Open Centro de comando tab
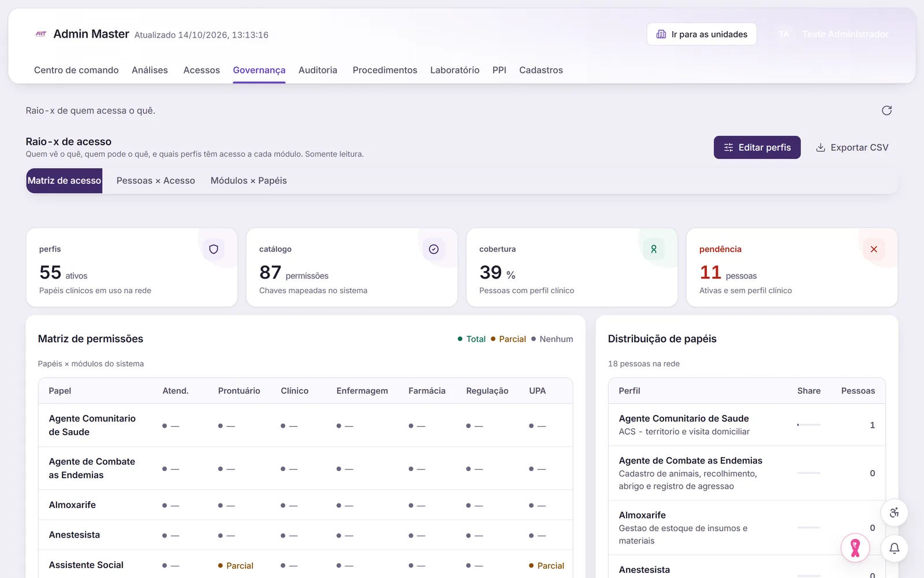924x578 pixels. coord(76,70)
